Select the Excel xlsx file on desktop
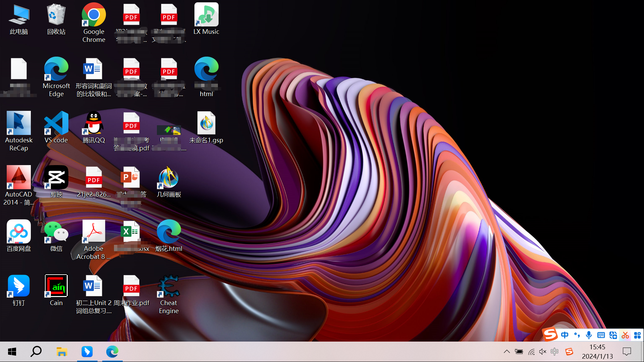This screenshot has width=644, height=362. click(131, 236)
